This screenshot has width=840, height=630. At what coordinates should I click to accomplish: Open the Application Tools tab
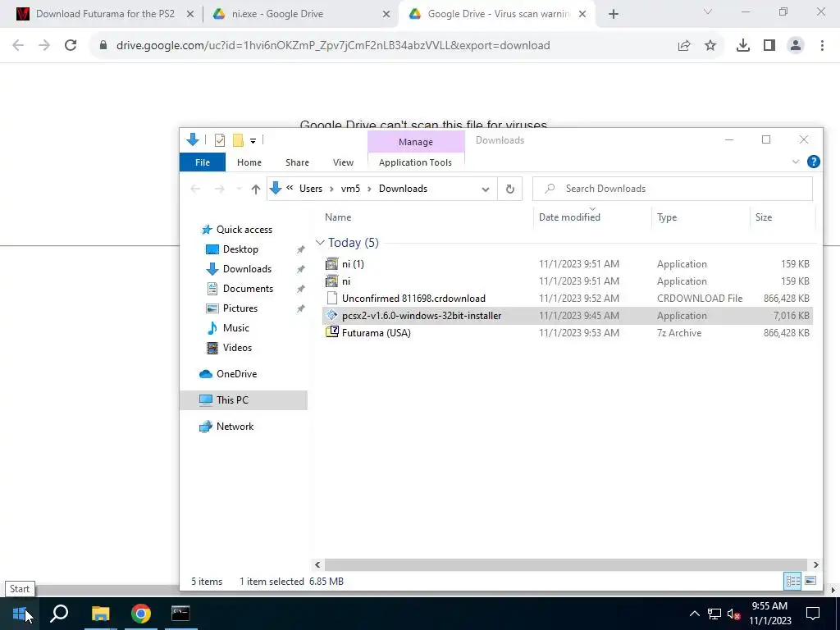point(415,162)
